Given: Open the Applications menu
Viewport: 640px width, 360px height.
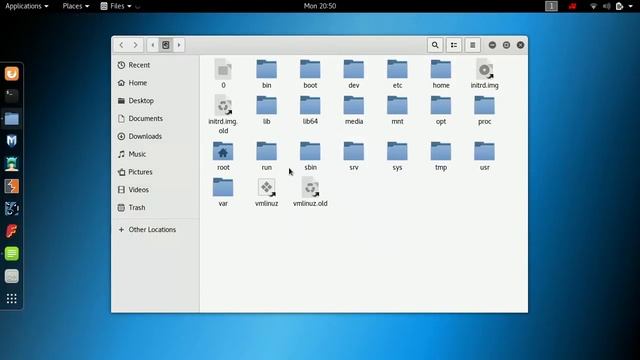Looking at the screenshot, I should [27, 6].
